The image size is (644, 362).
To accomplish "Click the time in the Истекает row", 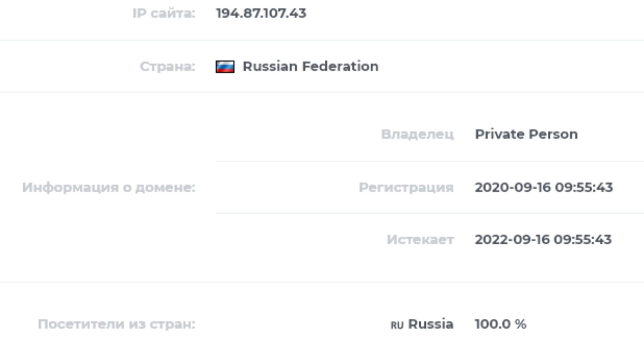I will click(583, 240).
